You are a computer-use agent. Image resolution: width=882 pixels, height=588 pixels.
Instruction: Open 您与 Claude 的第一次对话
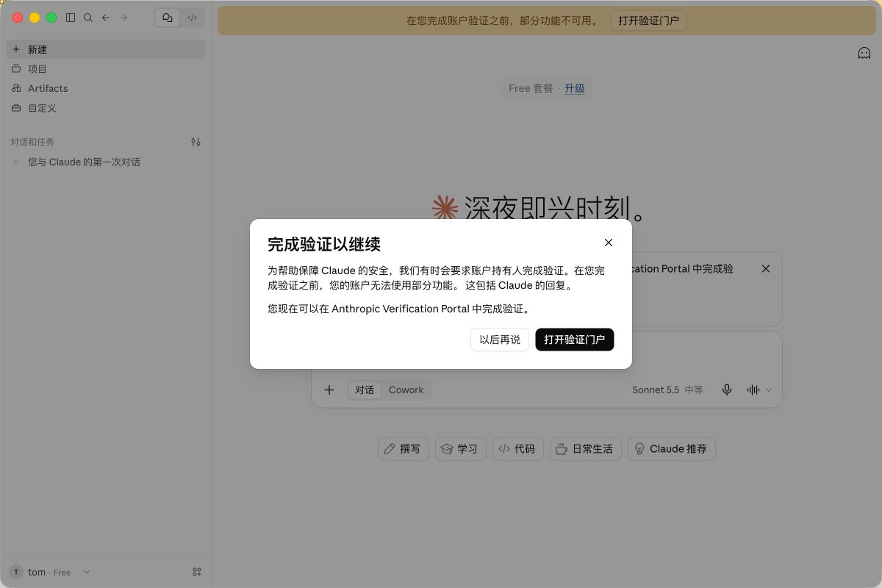[x=106, y=162]
